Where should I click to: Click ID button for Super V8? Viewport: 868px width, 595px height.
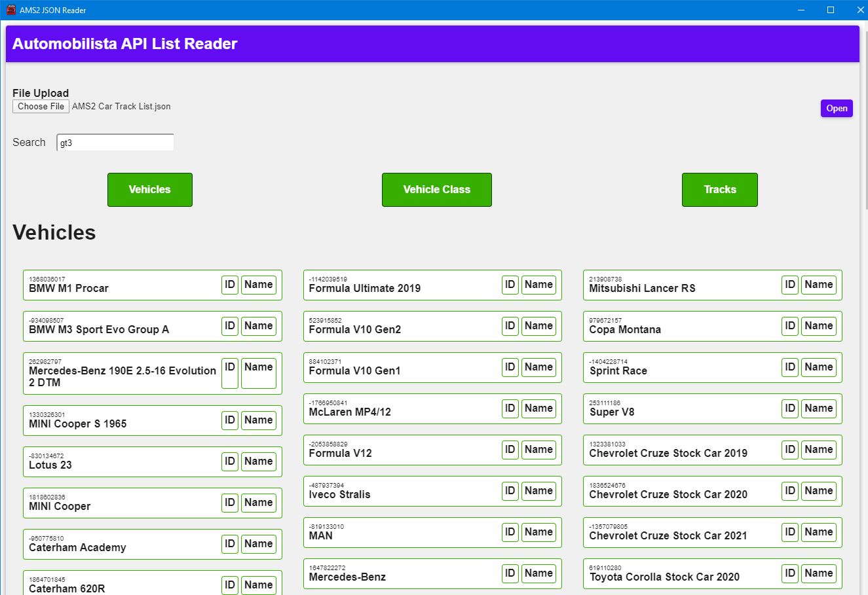[x=791, y=408]
